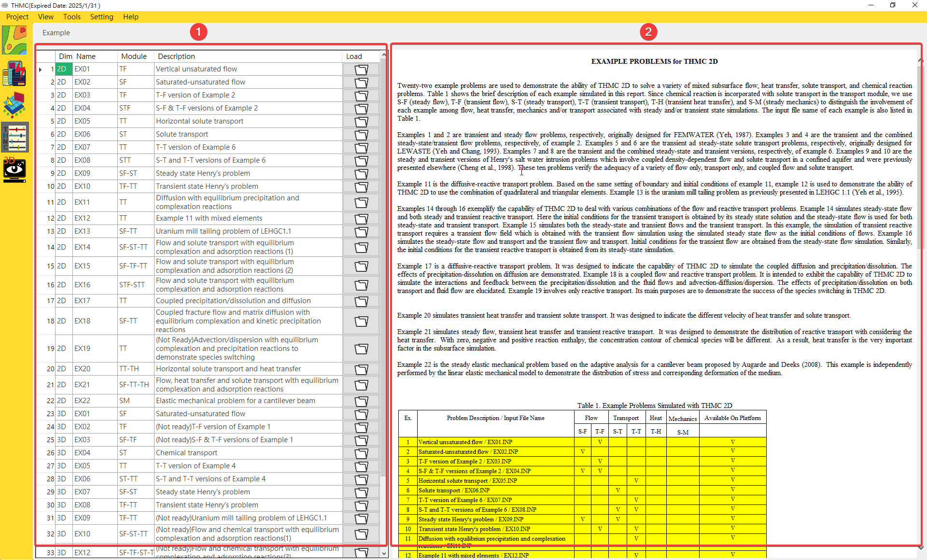The height and width of the screenshot is (560, 927).
Task: Load 2D EX13 Uranium mill tailing problem
Action: (361, 231)
